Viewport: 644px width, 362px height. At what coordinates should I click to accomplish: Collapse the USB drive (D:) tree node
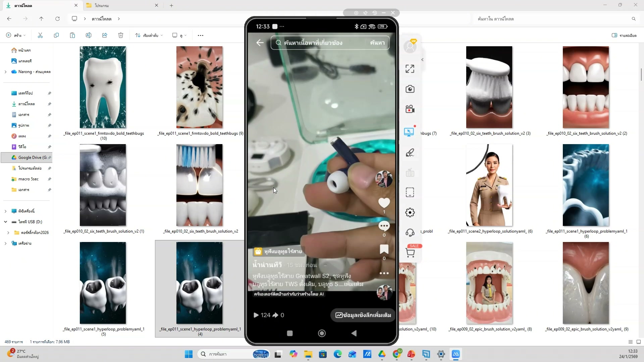(5, 222)
